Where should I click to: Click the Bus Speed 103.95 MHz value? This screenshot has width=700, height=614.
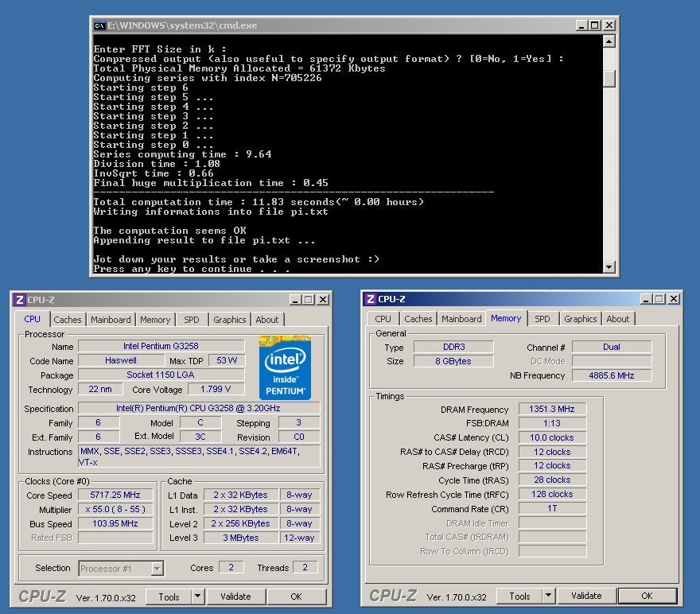point(115,523)
